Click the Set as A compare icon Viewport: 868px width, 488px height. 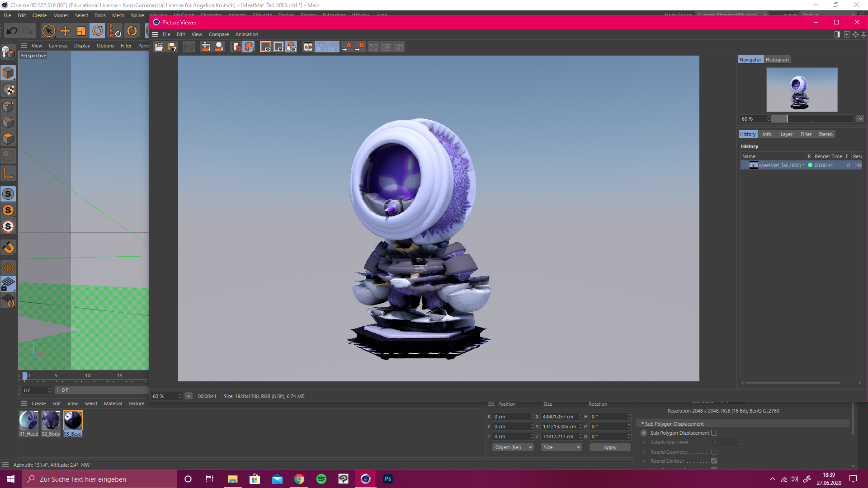(x=347, y=47)
